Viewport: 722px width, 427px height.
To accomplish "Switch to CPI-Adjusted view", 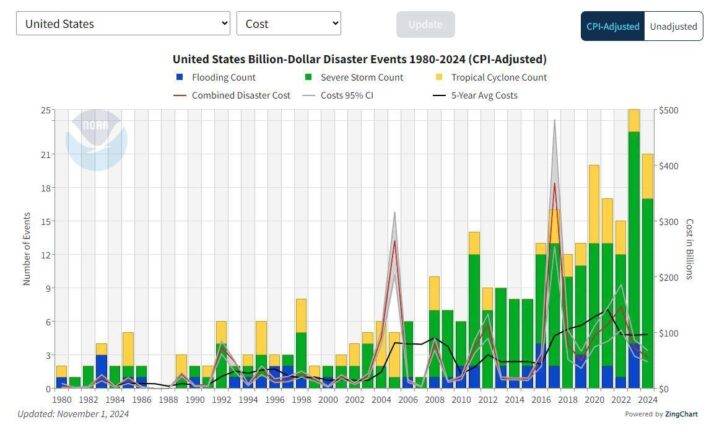I will click(612, 26).
